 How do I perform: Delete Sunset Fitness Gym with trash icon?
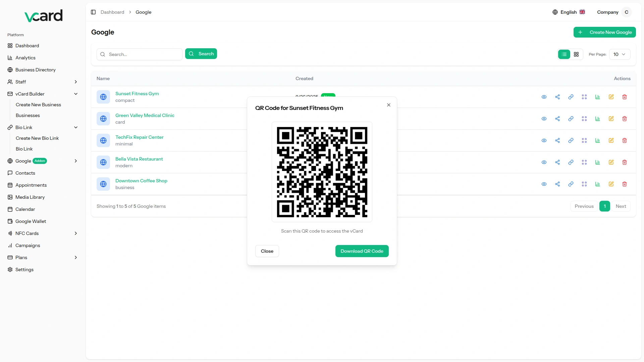click(x=624, y=97)
